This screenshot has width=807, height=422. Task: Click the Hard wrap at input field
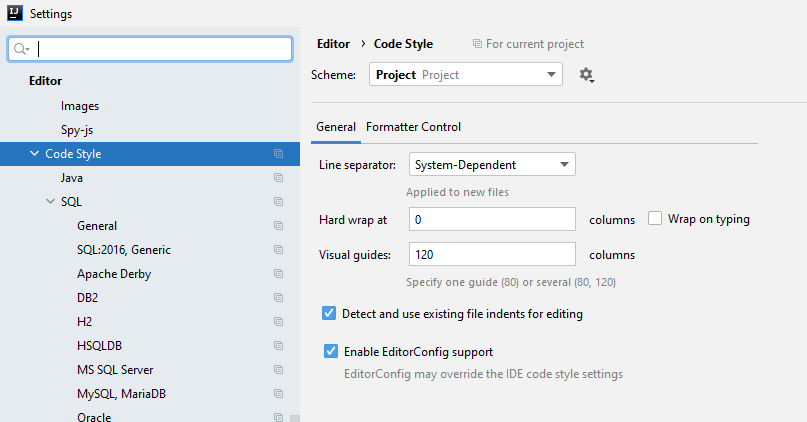pyautogui.click(x=492, y=220)
